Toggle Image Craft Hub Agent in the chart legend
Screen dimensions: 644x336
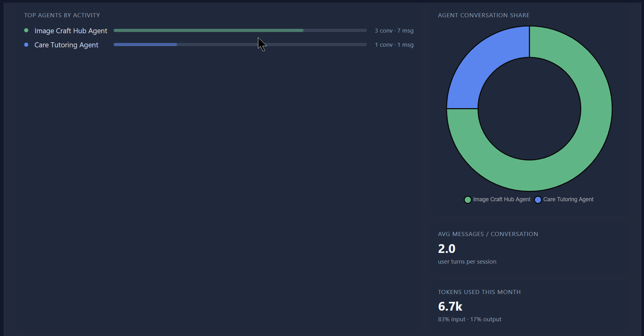click(497, 200)
